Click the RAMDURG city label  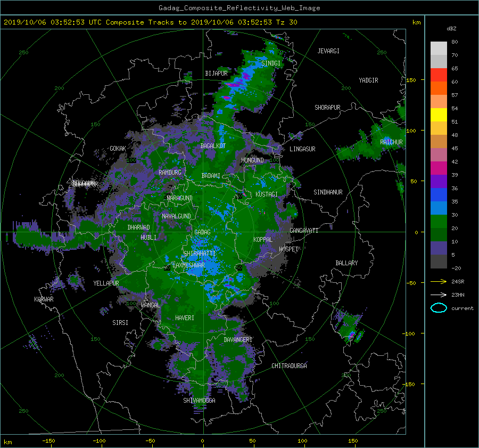(x=170, y=173)
